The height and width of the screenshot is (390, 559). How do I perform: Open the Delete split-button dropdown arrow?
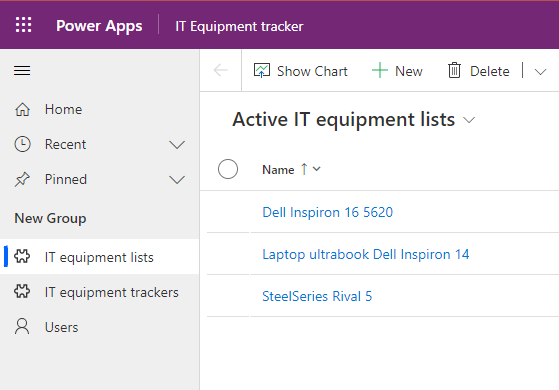[x=540, y=72]
